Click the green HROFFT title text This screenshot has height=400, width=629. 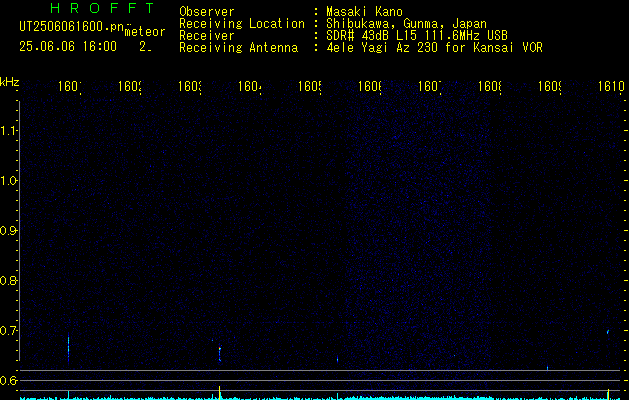[x=102, y=8]
